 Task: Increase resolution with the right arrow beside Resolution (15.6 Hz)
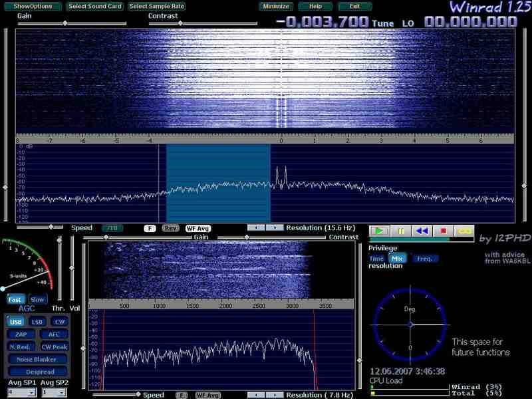pos(275,227)
